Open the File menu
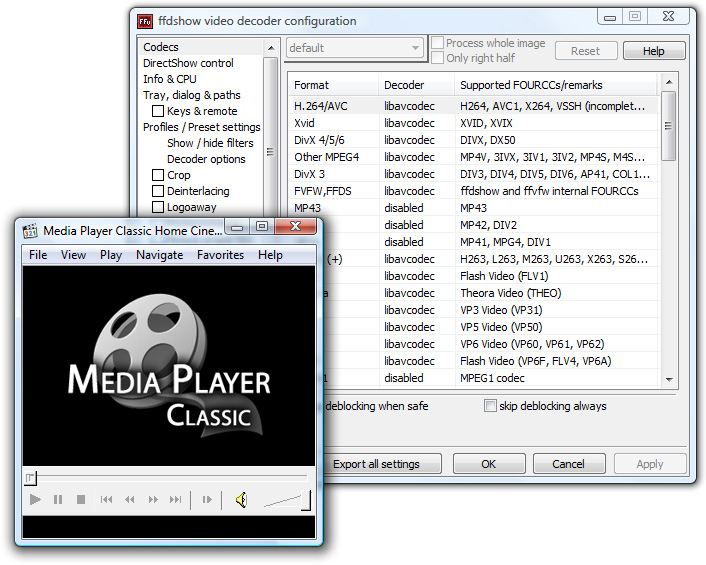706x565 pixels. pos(38,255)
